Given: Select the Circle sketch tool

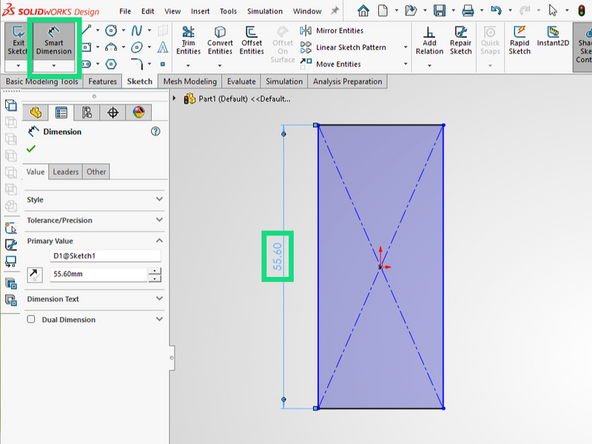Looking at the screenshot, I should [111, 31].
